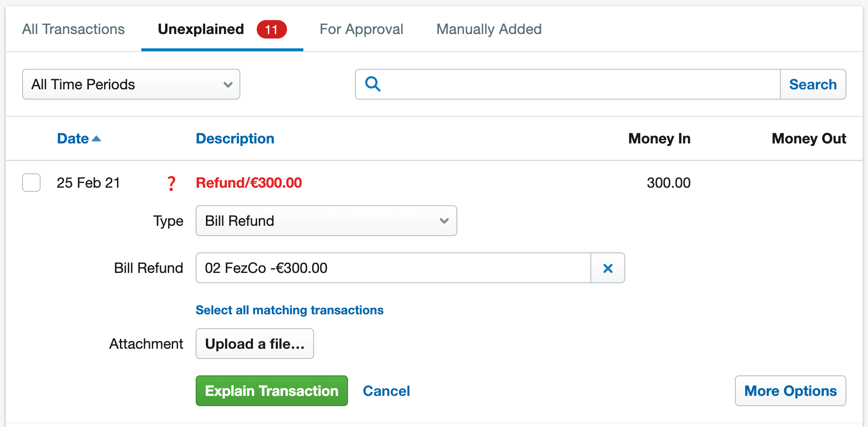This screenshot has height=427, width=868.
Task: Click the Date sort arrow icon
Action: pyautogui.click(x=97, y=139)
